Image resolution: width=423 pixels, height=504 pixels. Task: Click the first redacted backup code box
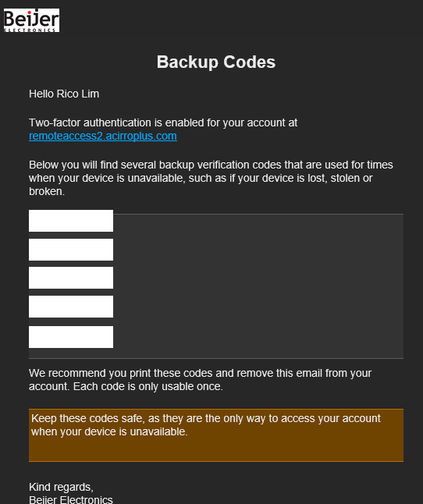coord(71,221)
